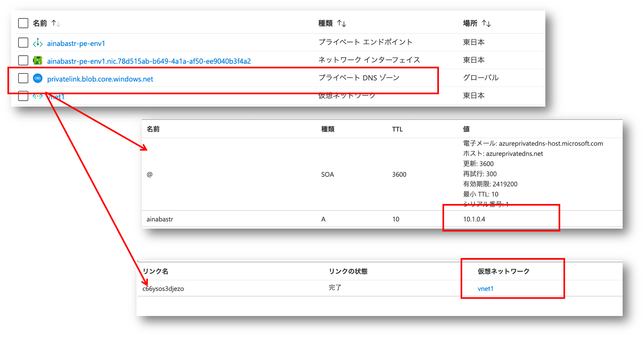The width and height of the screenshot is (644, 337).
Task: Sort resources by 名前 column arrow
Action: click(x=56, y=23)
